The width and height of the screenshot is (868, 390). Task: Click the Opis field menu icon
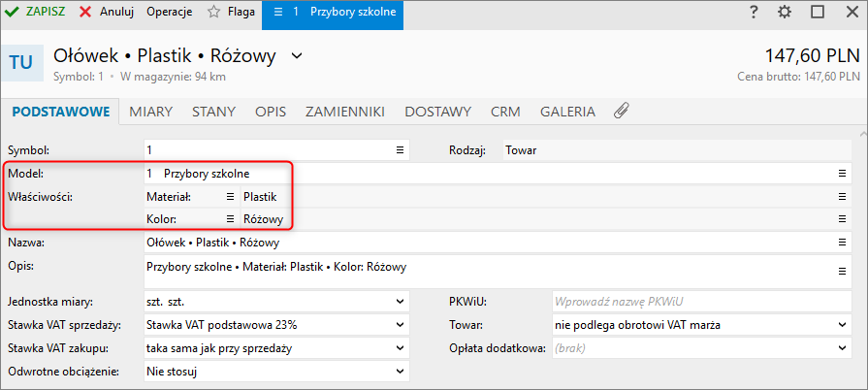(x=843, y=270)
